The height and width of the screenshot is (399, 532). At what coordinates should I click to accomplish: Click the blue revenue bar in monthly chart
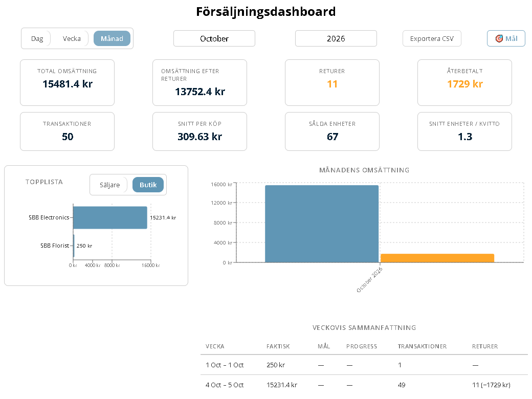(x=322, y=224)
